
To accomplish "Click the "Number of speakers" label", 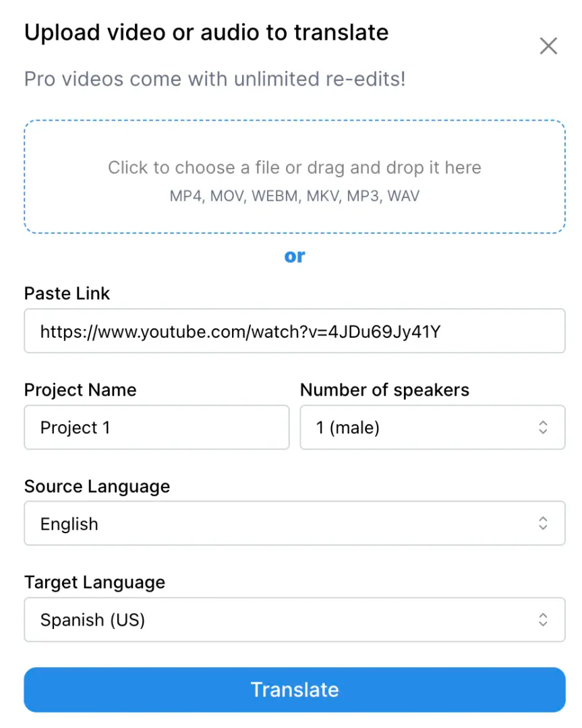I will coord(384,390).
